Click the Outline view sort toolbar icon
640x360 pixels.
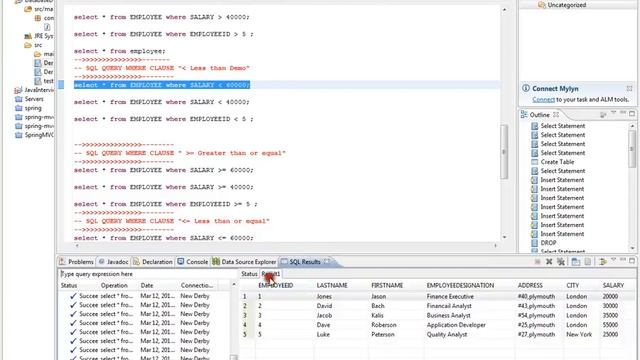[603, 115]
